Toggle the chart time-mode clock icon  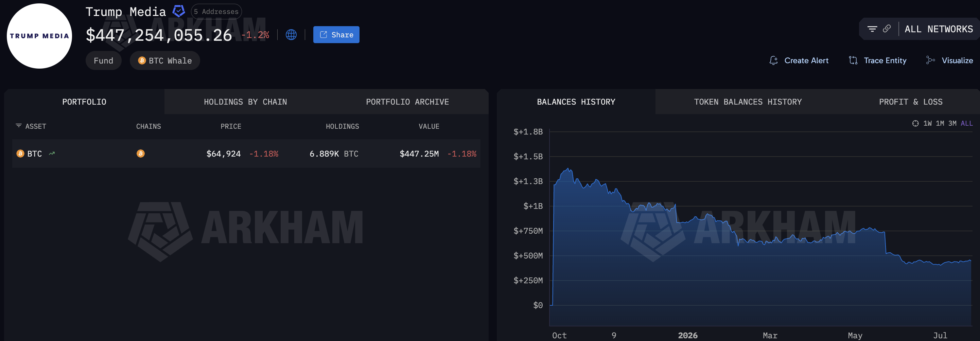[915, 123]
